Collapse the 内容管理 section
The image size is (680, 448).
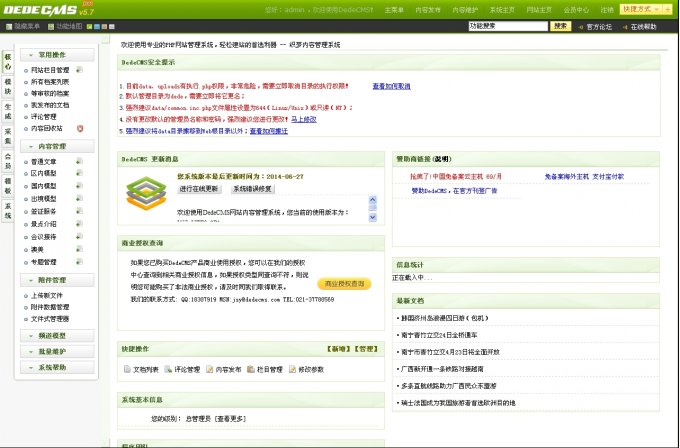(x=57, y=146)
